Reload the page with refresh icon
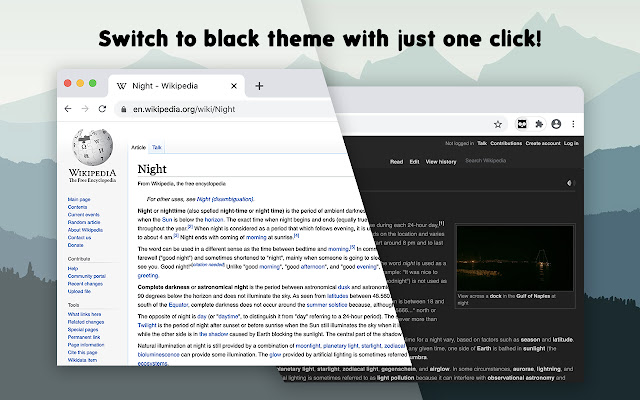Viewport: 640px width, 400px height. pos(101,108)
